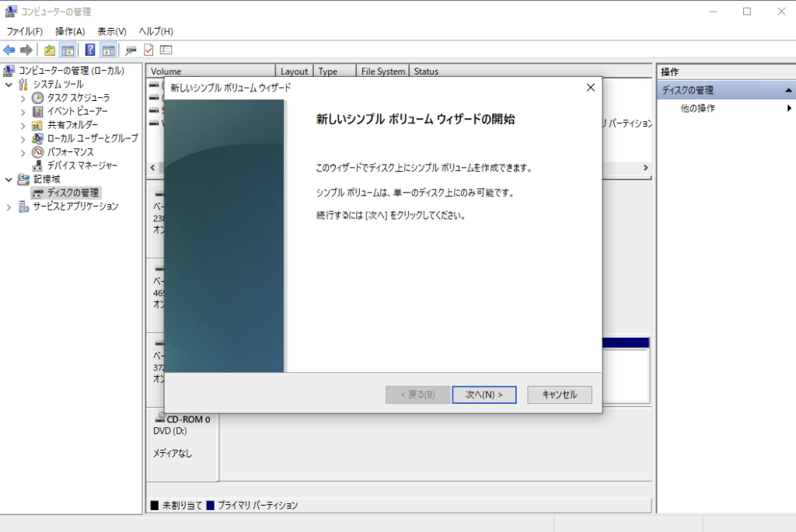The width and height of the screenshot is (796, 532).
Task: Select イベント ビューアー in the tree
Action: 77,111
